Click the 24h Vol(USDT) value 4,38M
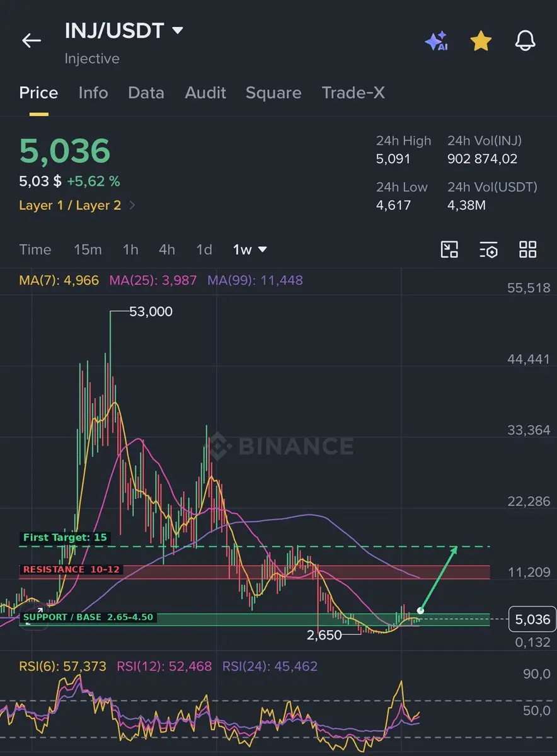Image resolution: width=557 pixels, height=756 pixels. point(466,205)
